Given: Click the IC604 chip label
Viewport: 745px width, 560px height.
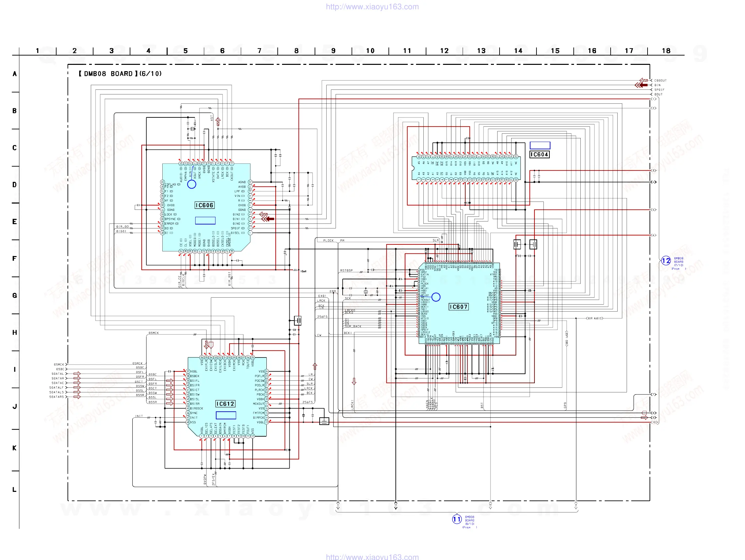Looking at the screenshot, I should click(539, 155).
